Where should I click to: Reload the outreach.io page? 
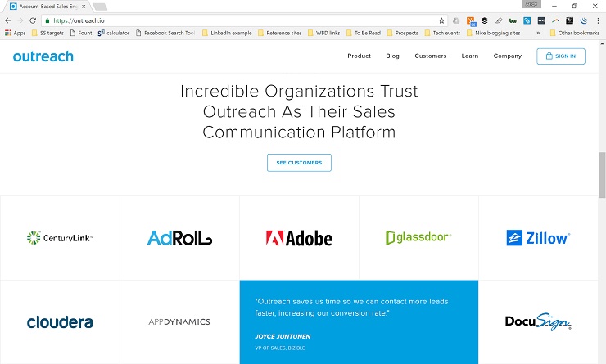point(33,20)
